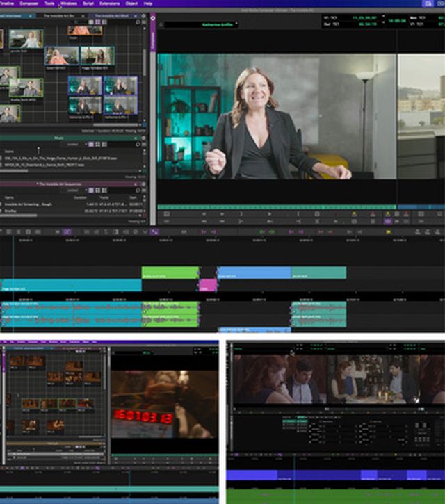Switch to The Invisible Art Bin tab
The height and width of the screenshot is (504, 445).
click(x=59, y=16)
